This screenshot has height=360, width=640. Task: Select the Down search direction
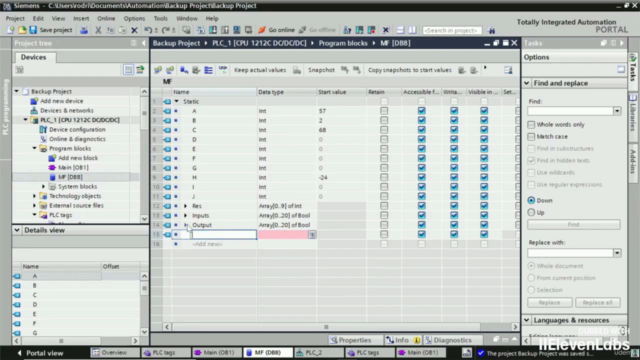click(531, 200)
